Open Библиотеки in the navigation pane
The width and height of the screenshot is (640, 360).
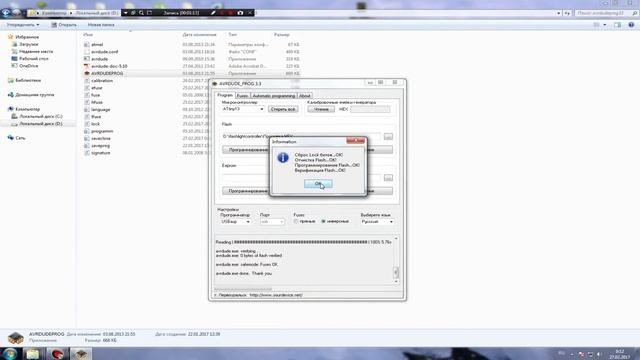pos(28,80)
